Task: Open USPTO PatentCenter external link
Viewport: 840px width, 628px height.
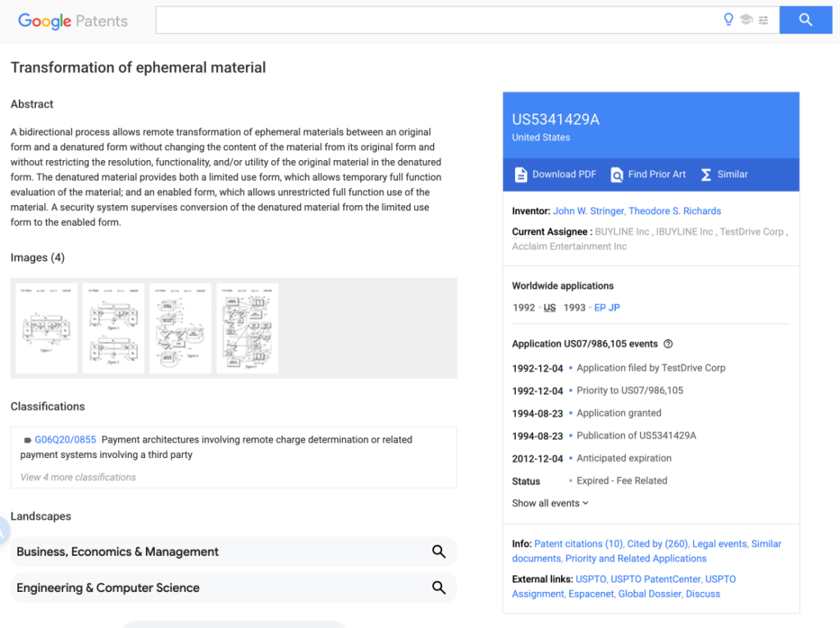Action: [x=655, y=580]
